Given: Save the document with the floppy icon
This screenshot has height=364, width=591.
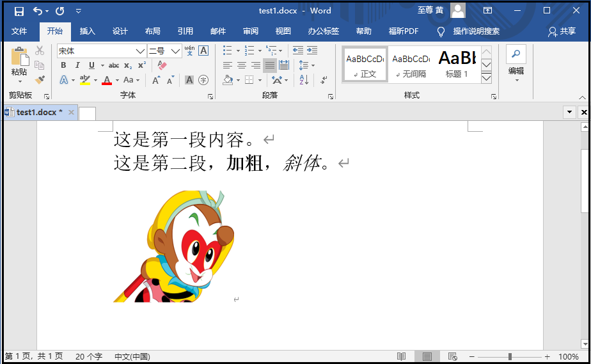Looking at the screenshot, I should [x=19, y=11].
